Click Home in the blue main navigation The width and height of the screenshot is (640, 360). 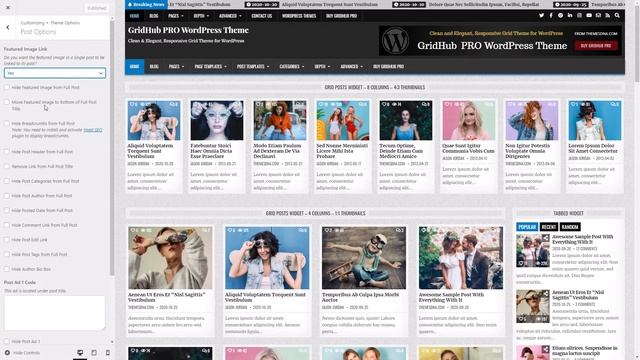(135, 67)
